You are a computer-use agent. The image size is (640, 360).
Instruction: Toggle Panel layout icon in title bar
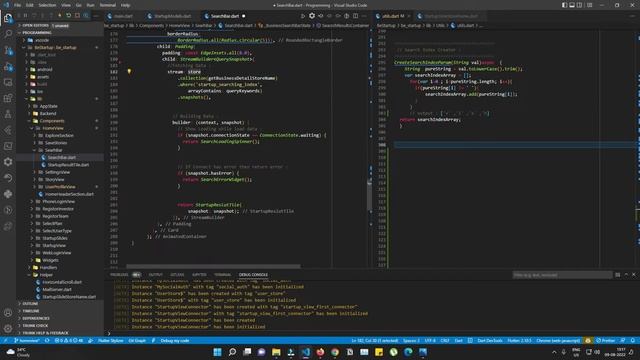click(x=572, y=5)
